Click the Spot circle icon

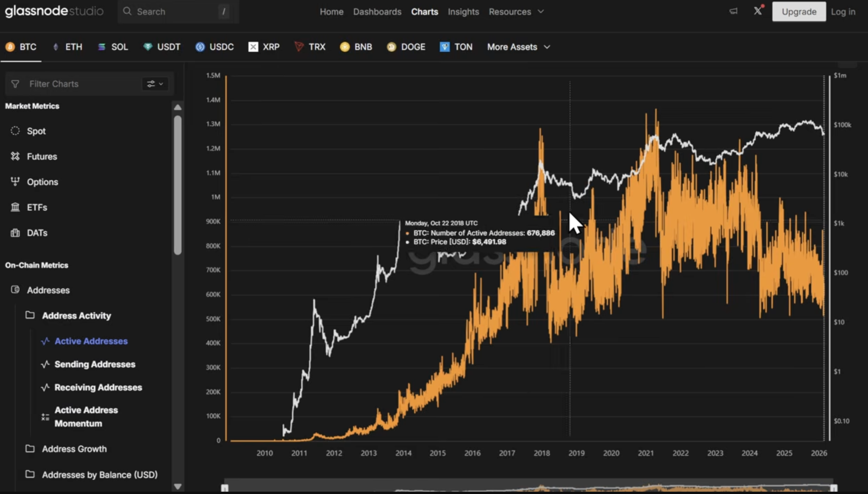pos(15,131)
